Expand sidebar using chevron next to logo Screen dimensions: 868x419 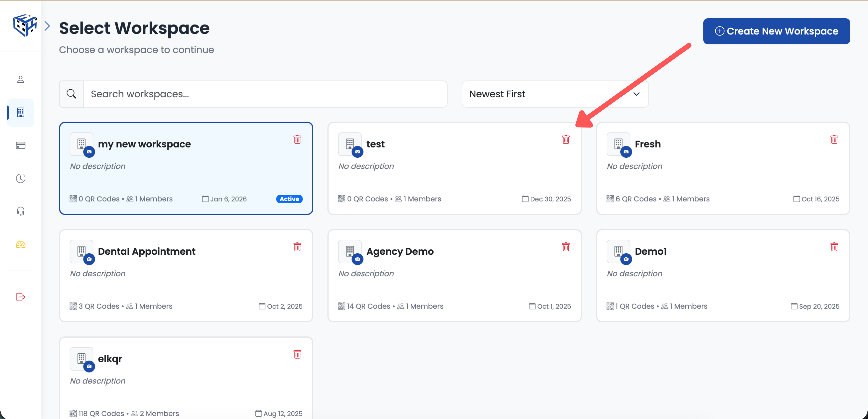tap(47, 26)
